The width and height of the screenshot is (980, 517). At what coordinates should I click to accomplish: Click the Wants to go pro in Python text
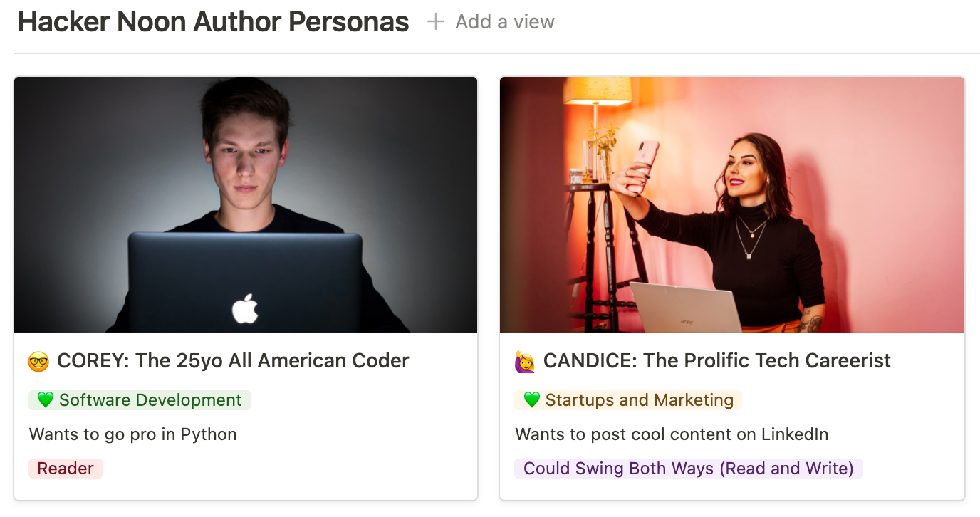point(133,434)
